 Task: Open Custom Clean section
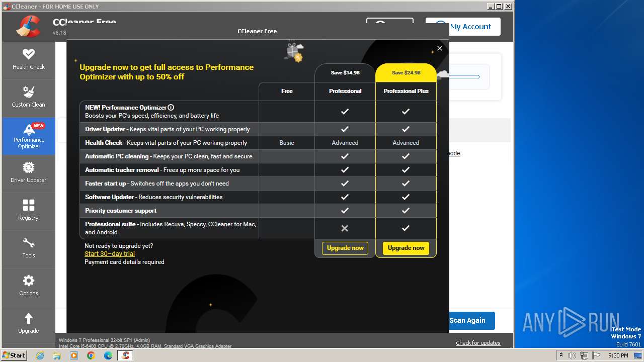tap(29, 97)
